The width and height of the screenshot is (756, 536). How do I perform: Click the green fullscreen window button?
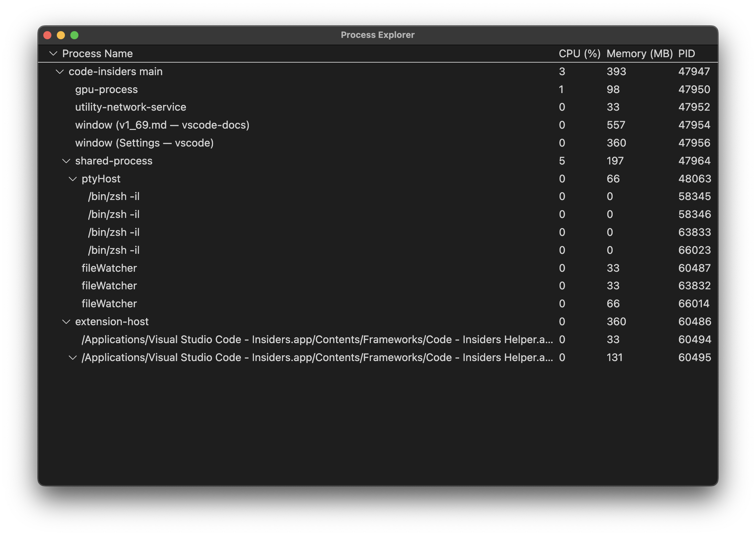point(74,35)
